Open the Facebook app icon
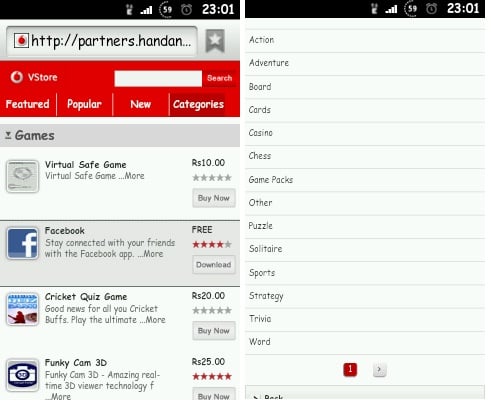 click(x=22, y=243)
